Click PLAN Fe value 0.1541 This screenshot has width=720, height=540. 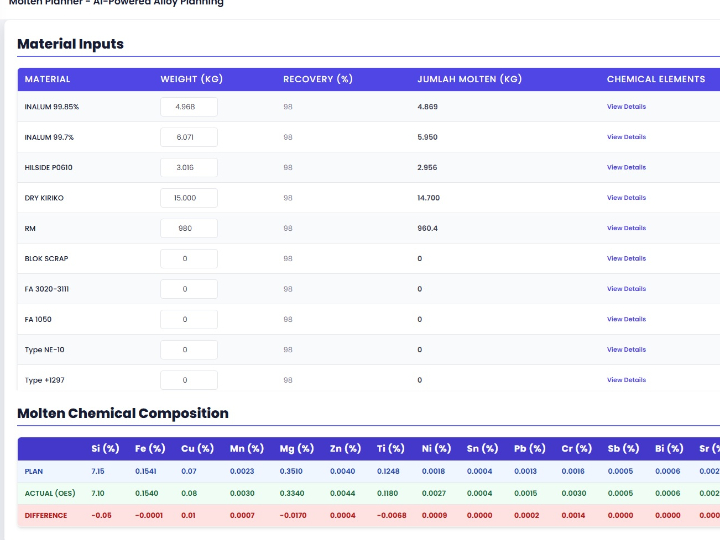click(x=146, y=471)
